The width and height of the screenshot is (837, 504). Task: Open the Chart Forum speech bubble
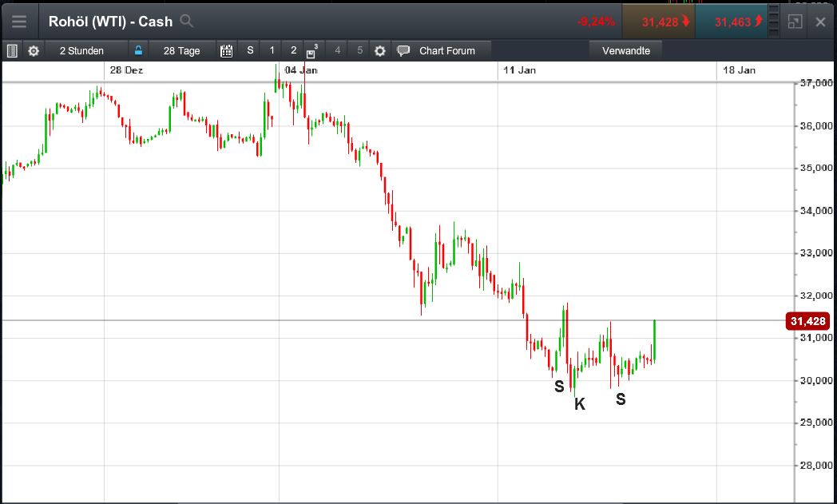coord(403,50)
